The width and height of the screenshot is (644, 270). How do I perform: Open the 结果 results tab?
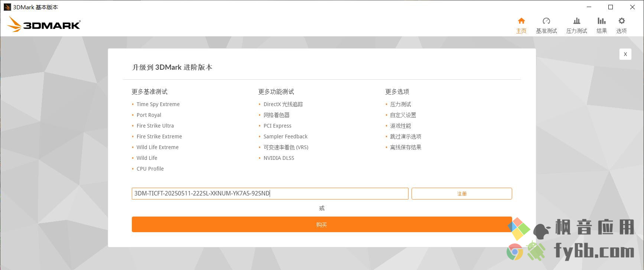pos(602,26)
